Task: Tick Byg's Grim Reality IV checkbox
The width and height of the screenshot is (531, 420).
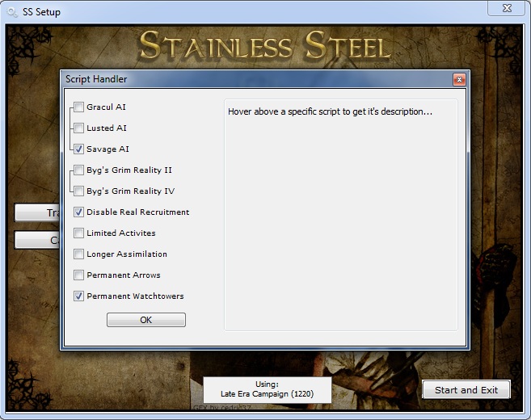Action: coord(78,191)
